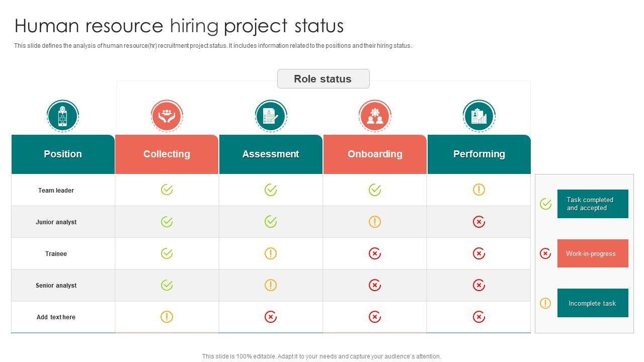Click Junior analyst Onboarding warning icon
The height and width of the screenshot is (362, 644).
(x=375, y=222)
